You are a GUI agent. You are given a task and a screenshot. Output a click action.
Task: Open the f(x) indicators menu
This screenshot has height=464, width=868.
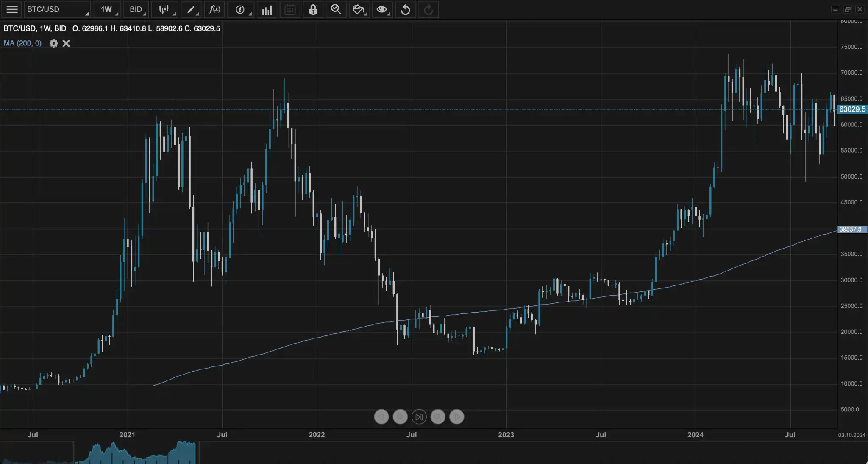pyautogui.click(x=214, y=9)
